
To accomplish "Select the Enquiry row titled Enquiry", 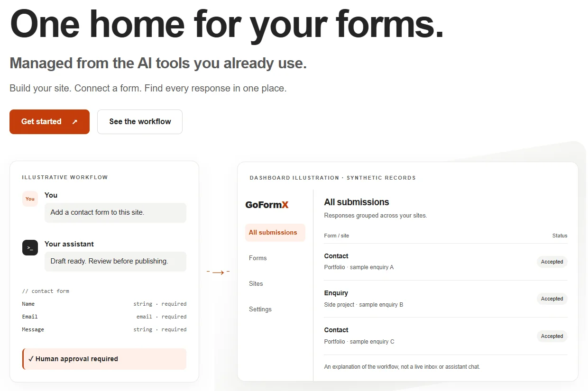I will point(446,299).
